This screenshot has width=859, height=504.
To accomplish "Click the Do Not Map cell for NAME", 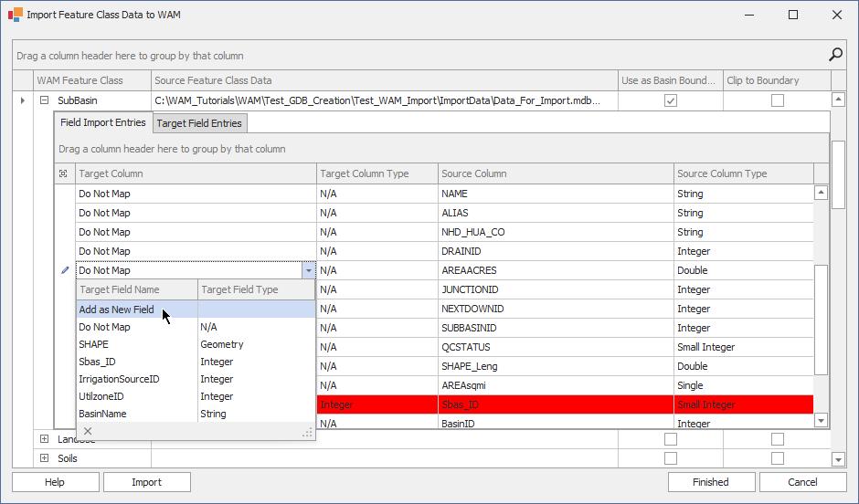I will (x=196, y=194).
